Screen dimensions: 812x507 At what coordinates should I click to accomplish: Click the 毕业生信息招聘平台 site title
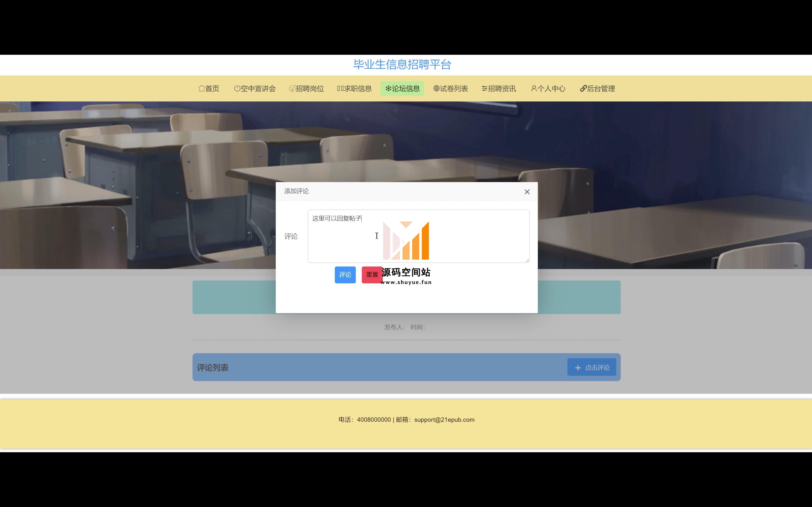[402, 64]
